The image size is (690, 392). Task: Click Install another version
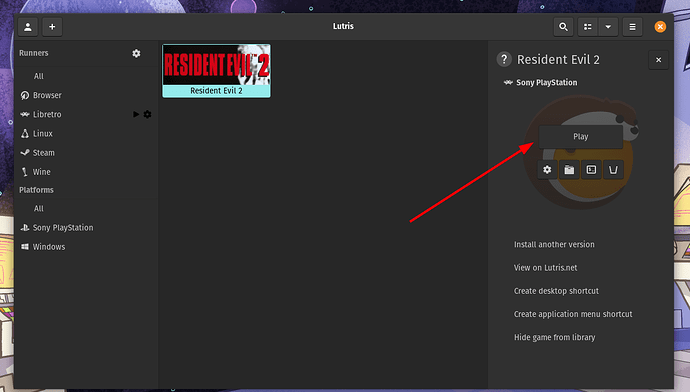(554, 244)
